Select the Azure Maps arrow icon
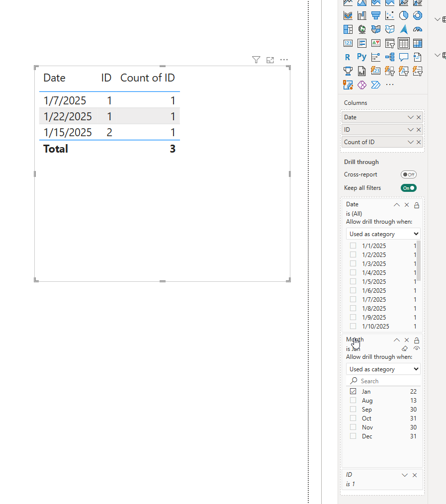 pyautogui.click(x=404, y=29)
